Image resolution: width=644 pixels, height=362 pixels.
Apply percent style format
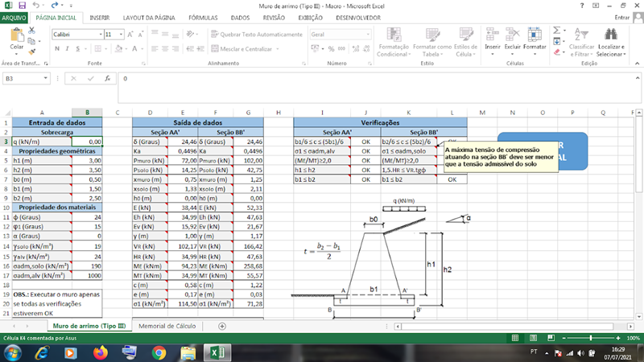331,49
